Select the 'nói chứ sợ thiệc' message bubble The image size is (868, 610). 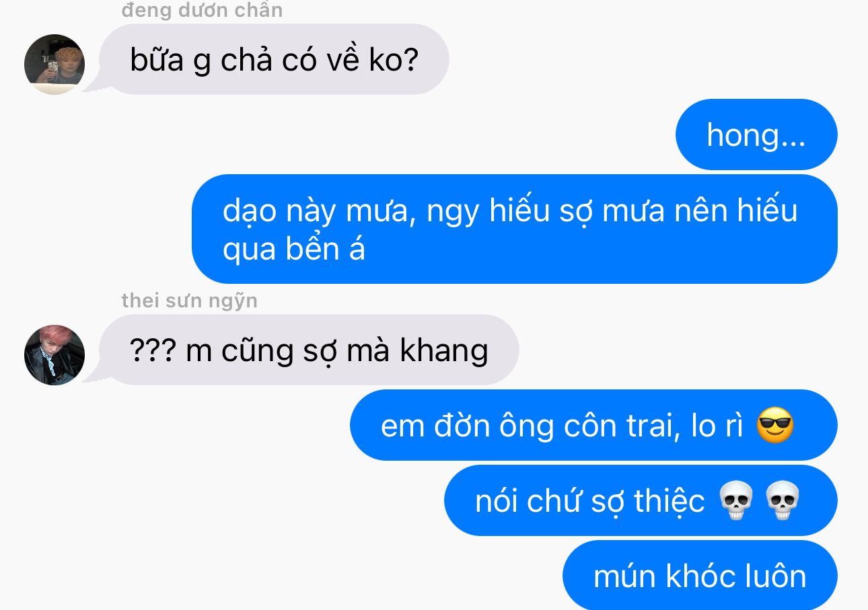click(641, 500)
